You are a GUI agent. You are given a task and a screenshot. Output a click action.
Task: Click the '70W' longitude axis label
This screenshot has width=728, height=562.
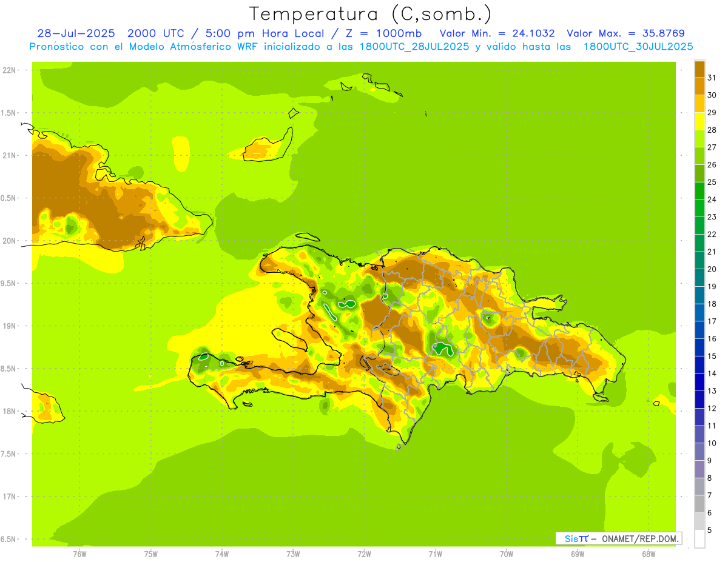tap(507, 554)
